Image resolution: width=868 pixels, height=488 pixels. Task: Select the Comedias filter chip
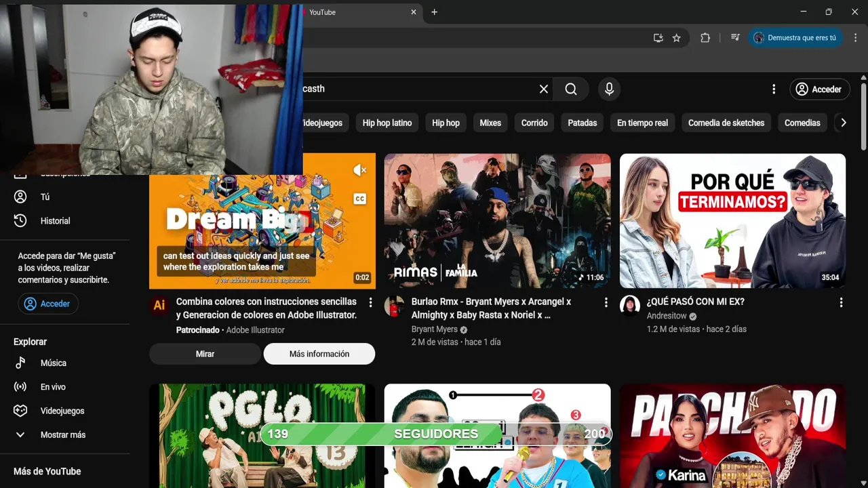click(802, 123)
